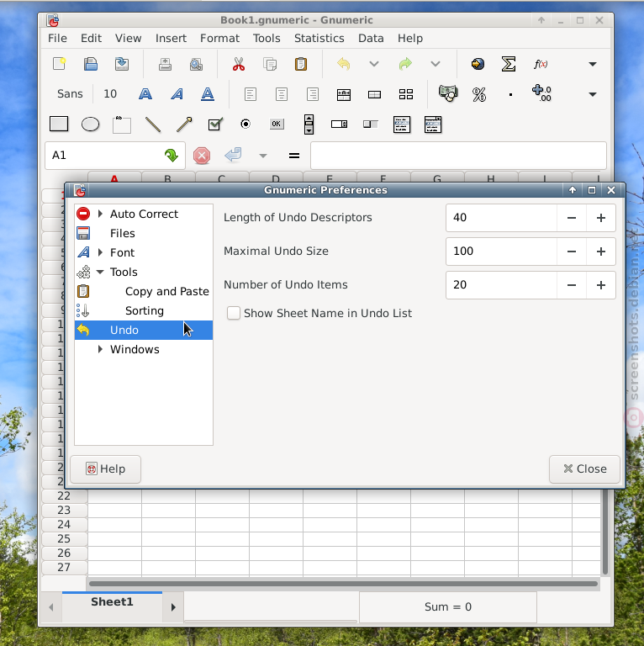
Task: Select the Arrow drawing tool
Action: tap(184, 124)
